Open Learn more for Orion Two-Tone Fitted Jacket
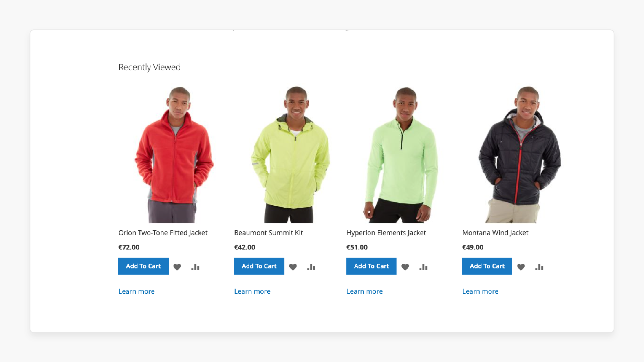Screen dimensions: 644x362 pos(136,291)
